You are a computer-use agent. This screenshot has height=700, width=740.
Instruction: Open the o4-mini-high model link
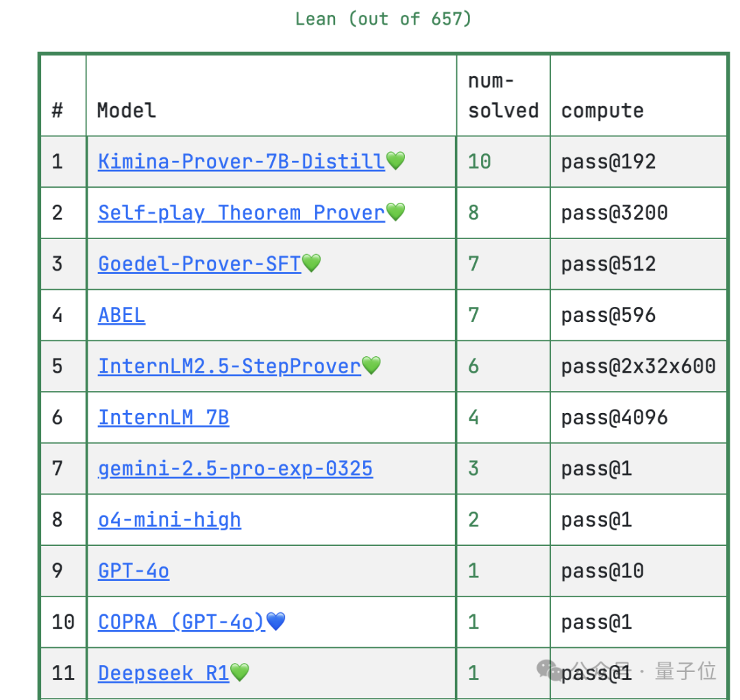[169, 520]
